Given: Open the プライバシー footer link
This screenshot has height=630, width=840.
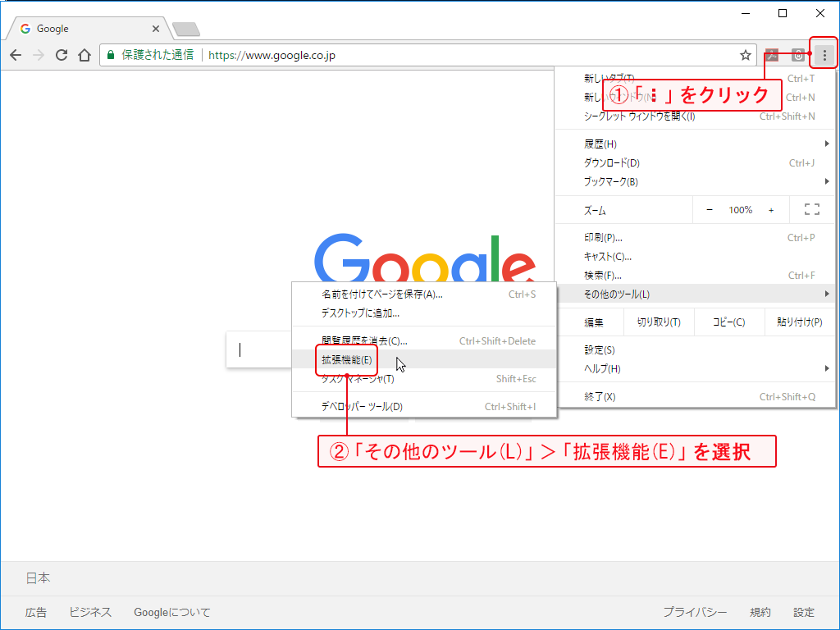Looking at the screenshot, I should [x=695, y=612].
